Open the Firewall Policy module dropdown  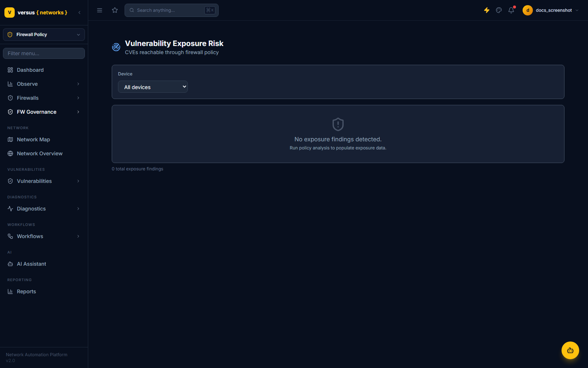[44, 35]
